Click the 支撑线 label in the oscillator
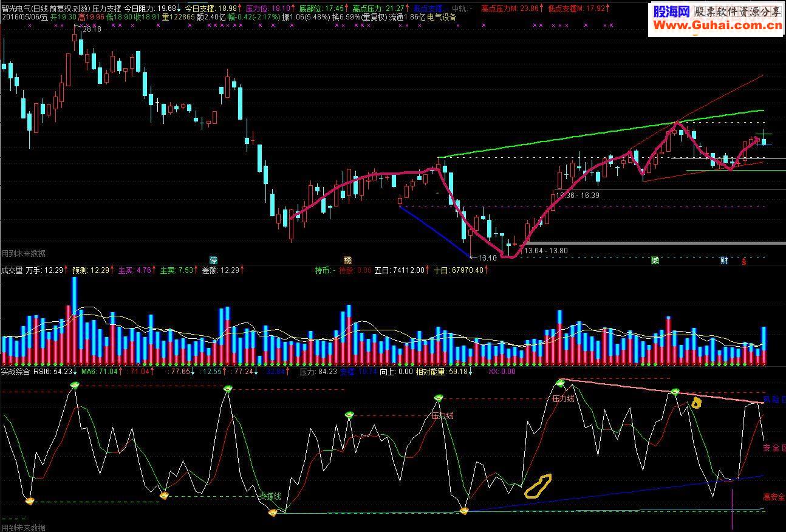786x532 pixels. pos(270,496)
